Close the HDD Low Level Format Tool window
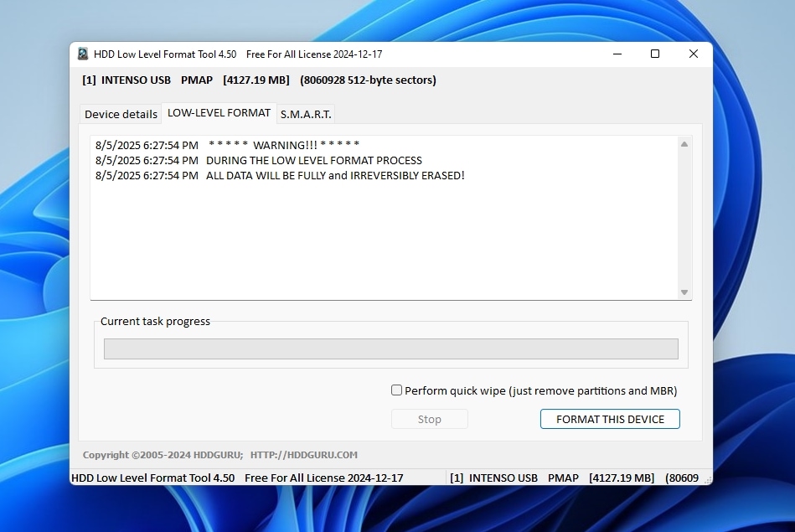Image resolution: width=795 pixels, height=532 pixels. 694,54
